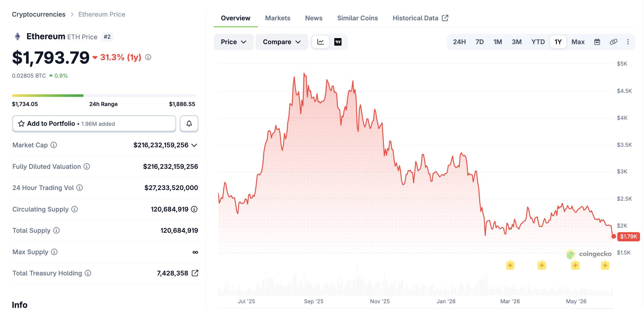Click the Ethereum diamond logo icon
644x309 pixels.
[17, 36]
